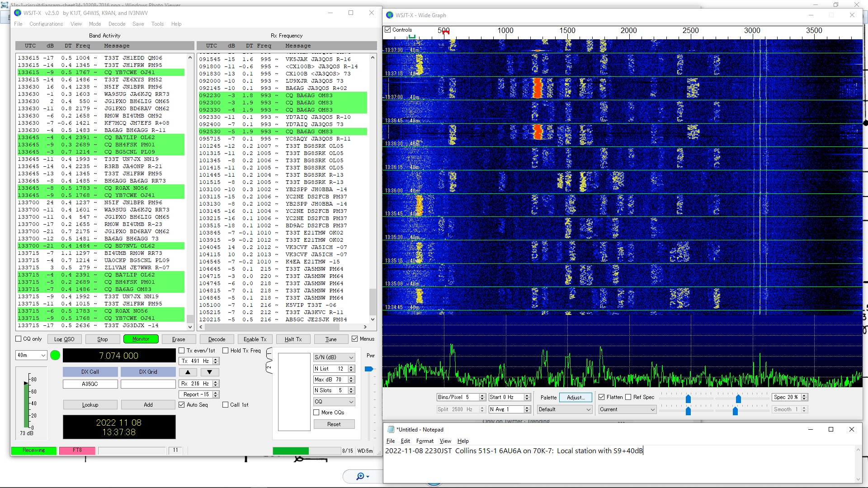Click the Wide Graph window title icon
Screen dimensions: 868x488
(390, 15)
